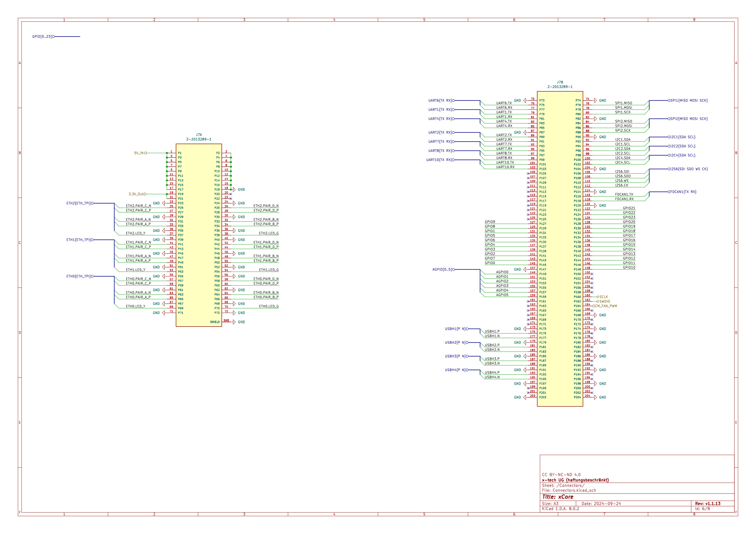Click the GPIO21 net label
This screenshot has width=756, height=534.
pos(629,208)
